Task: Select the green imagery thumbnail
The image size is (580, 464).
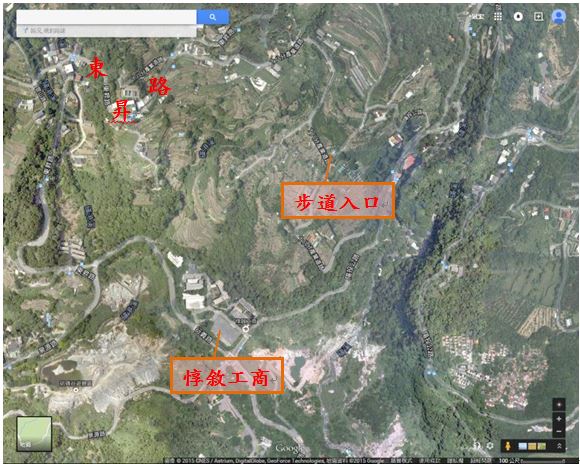Action: [x=542, y=446]
